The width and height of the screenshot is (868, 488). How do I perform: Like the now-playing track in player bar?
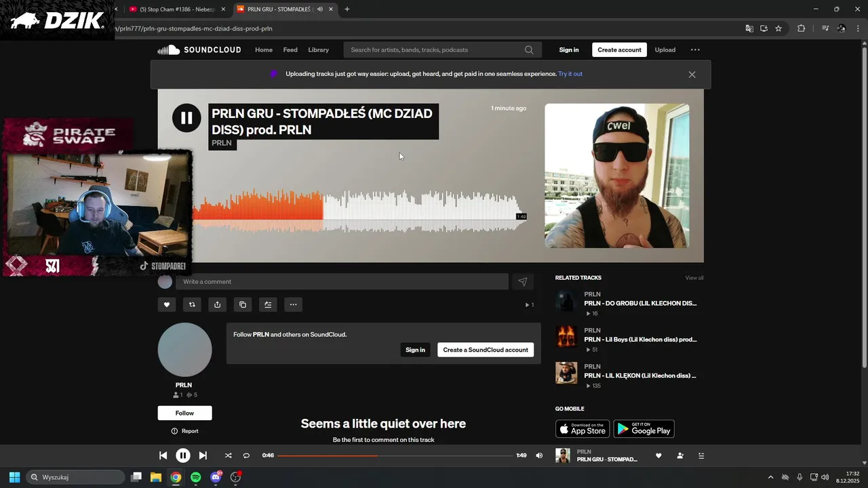[658, 455]
